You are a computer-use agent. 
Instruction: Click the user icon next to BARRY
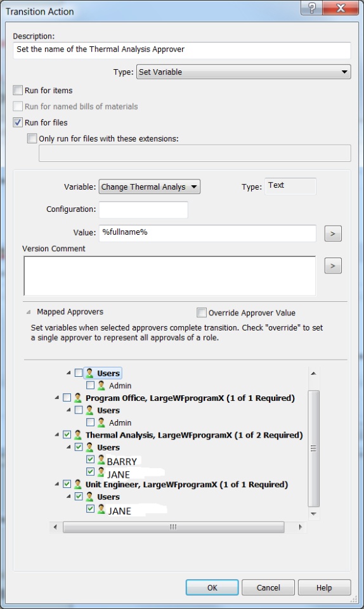[101, 460]
